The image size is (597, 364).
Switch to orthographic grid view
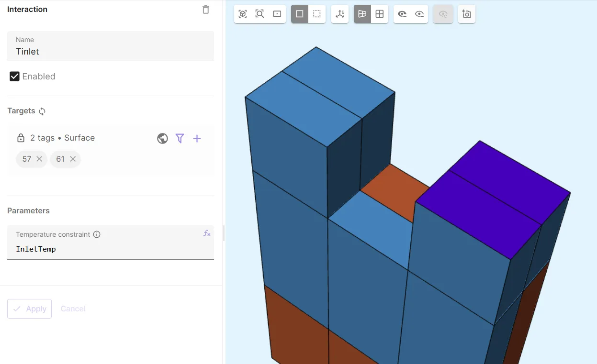coord(379,14)
